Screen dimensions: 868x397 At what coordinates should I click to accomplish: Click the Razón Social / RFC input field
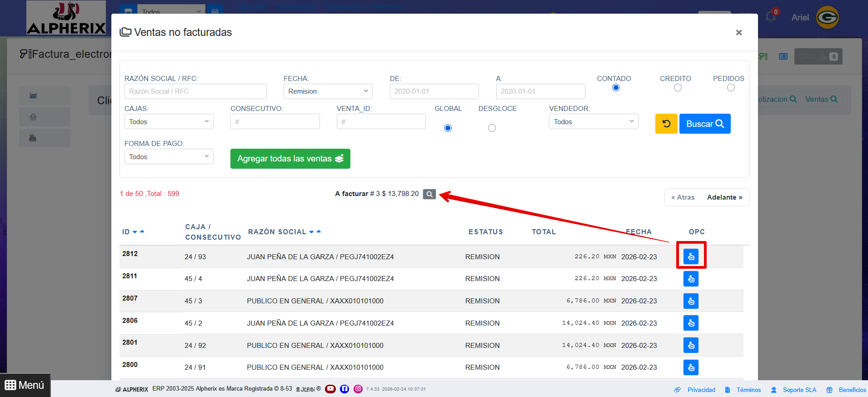click(195, 91)
